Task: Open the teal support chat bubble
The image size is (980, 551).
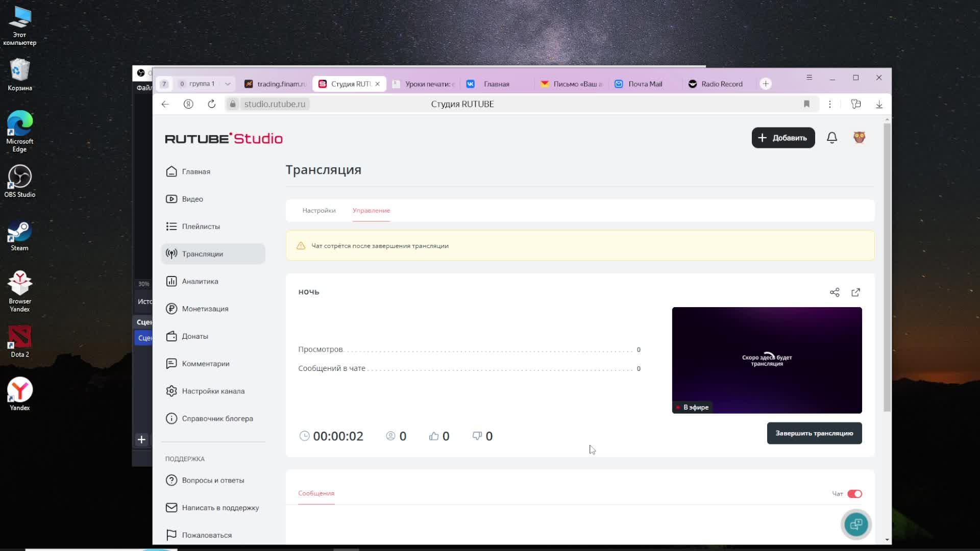Action: [x=856, y=524]
